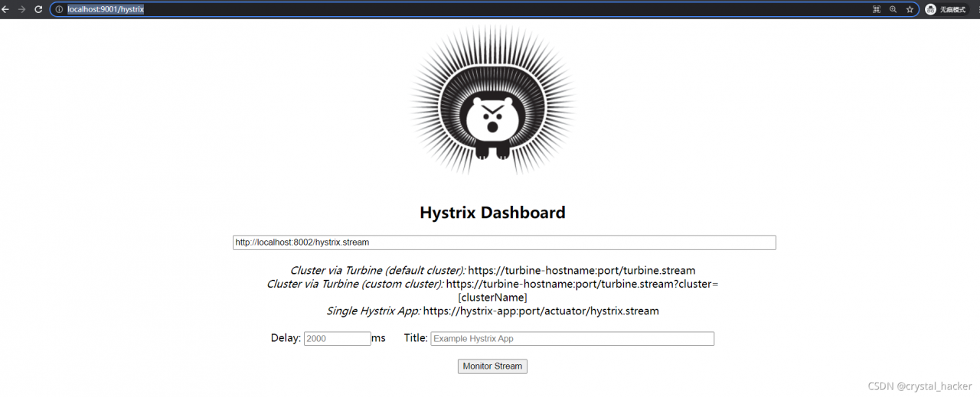Click the 'Cluster via Turbine (default cluster):' text
Viewport: 980px width, 397px height.
377,271
